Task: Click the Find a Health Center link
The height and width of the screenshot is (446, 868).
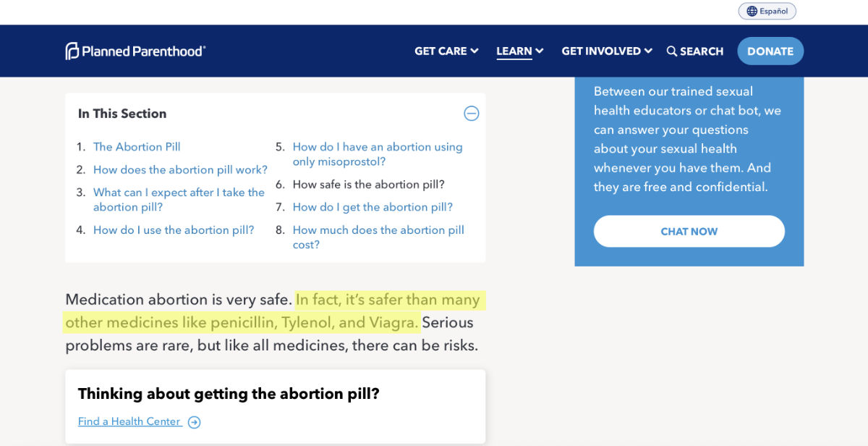Action: tap(129, 421)
